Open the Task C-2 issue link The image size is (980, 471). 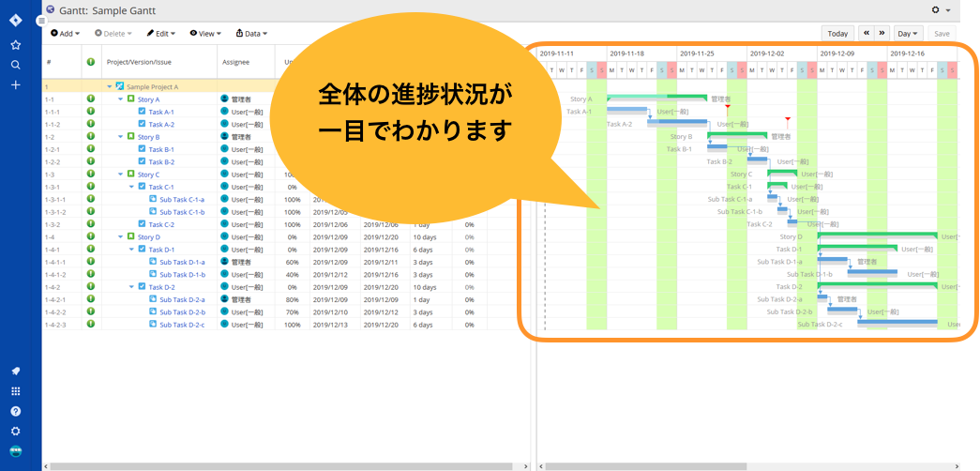[161, 224]
